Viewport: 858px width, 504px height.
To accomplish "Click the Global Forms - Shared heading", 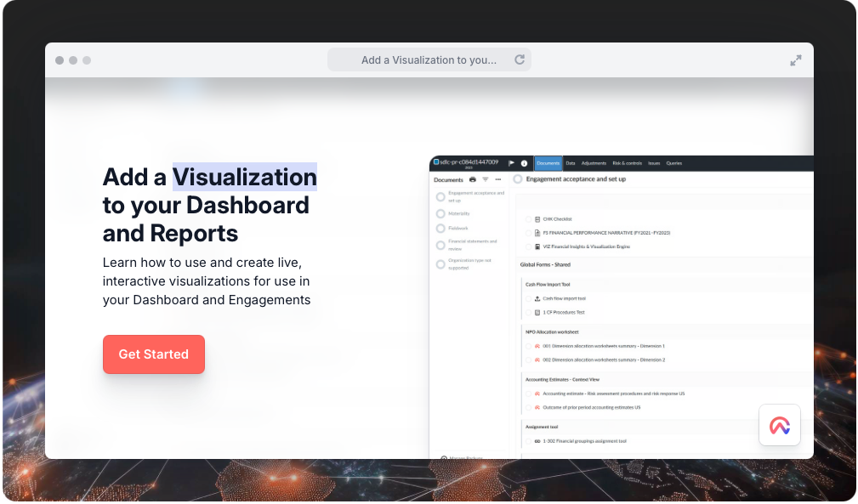I will point(545,264).
